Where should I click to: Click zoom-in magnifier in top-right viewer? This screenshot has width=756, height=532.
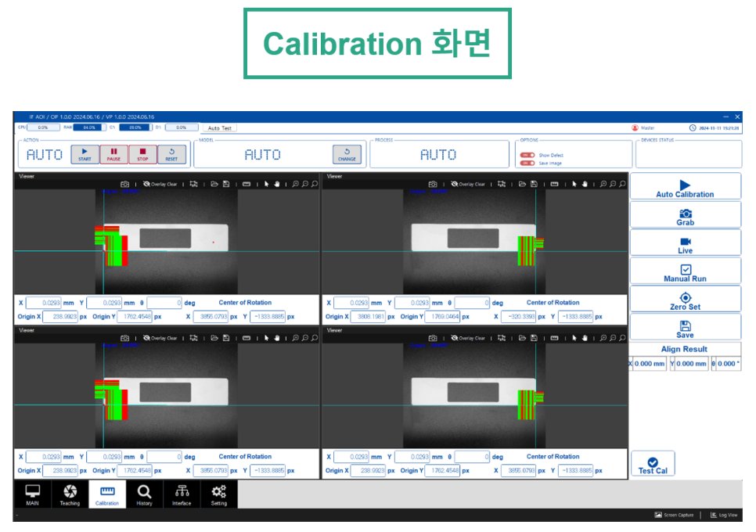(x=603, y=184)
